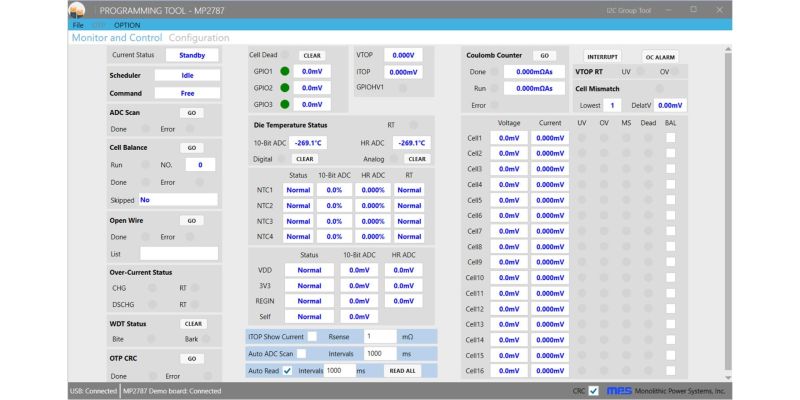Viewport: 800px width, 400px height.
Task: Click the Coulomb Counter Error indicator
Action: 494,105
